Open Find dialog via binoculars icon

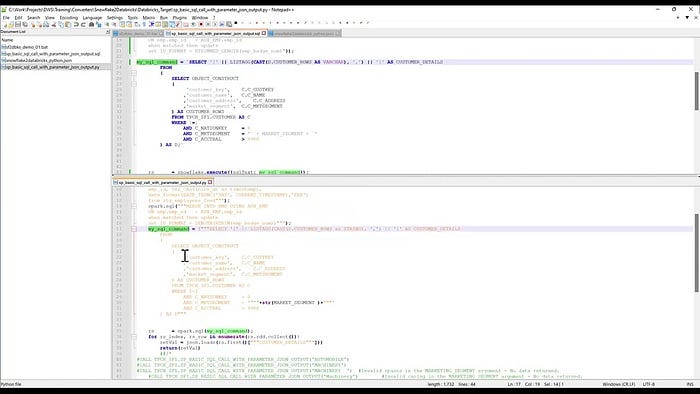click(x=91, y=24)
